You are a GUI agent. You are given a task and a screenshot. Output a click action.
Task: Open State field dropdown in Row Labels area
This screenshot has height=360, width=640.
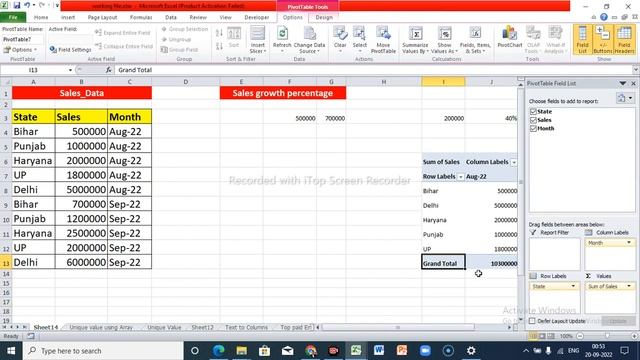[573, 287]
